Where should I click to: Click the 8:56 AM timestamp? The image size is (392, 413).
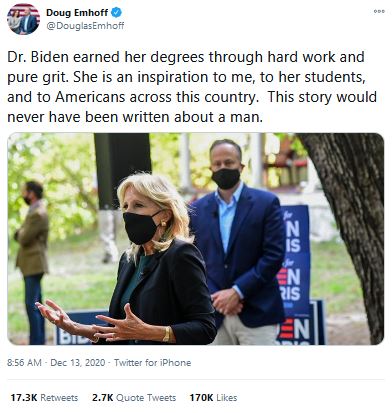pyautogui.click(x=24, y=363)
